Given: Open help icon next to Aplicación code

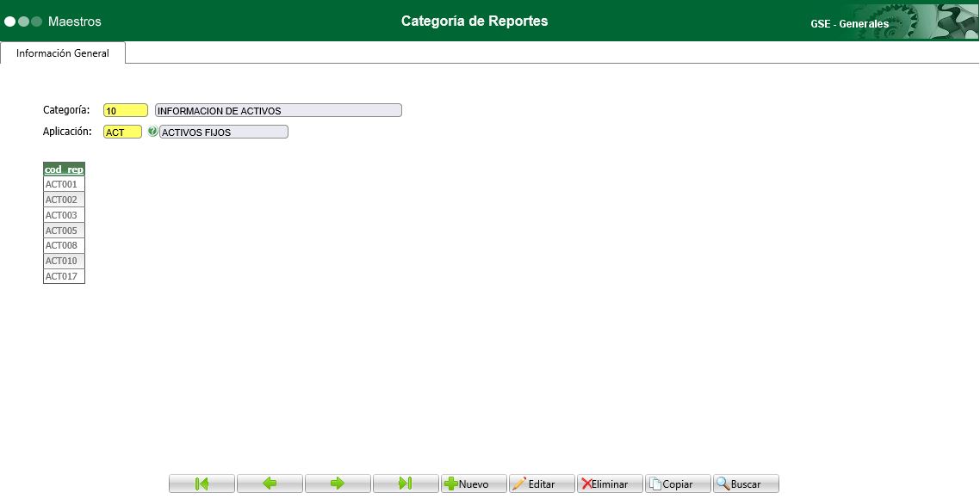Looking at the screenshot, I should [x=152, y=132].
